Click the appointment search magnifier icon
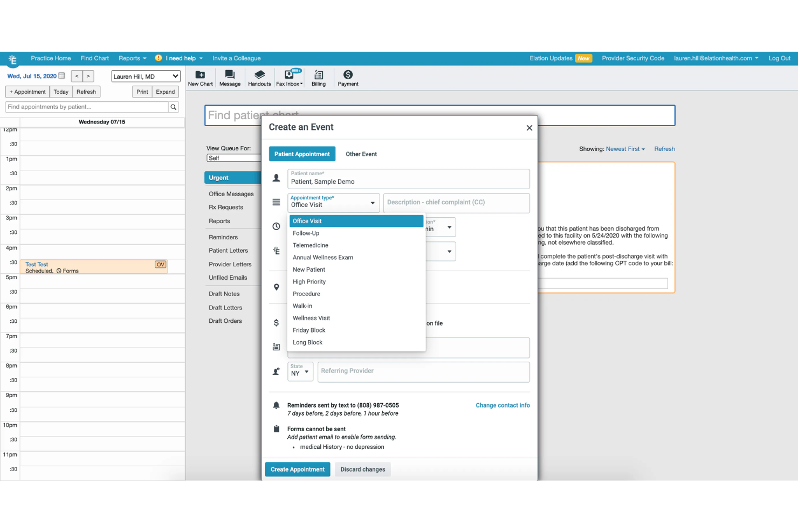The height and width of the screenshot is (532, 798). pos(174,107)
